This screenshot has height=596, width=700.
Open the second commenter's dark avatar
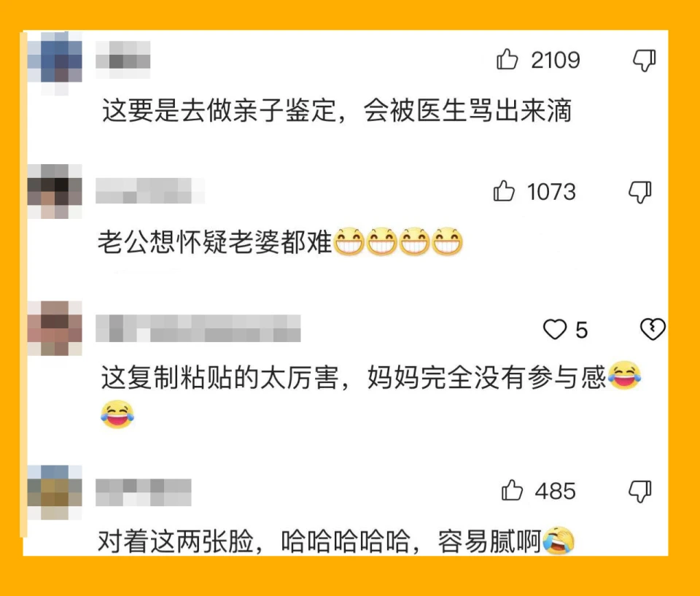(55, 191)
